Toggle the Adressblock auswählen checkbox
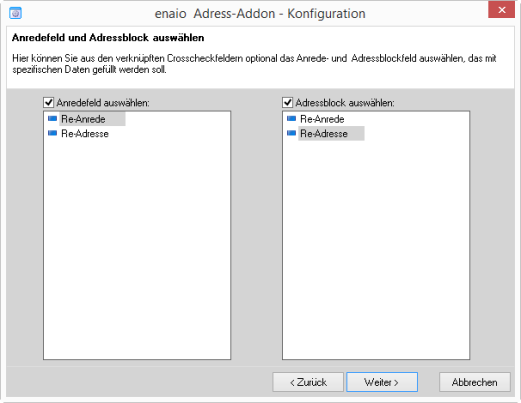The width and height of the screenshot is (521, 403). click(x=288, y=102)
